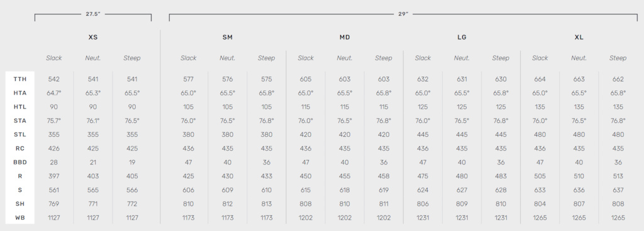Click the XS Slack TTH value 542

54,79
